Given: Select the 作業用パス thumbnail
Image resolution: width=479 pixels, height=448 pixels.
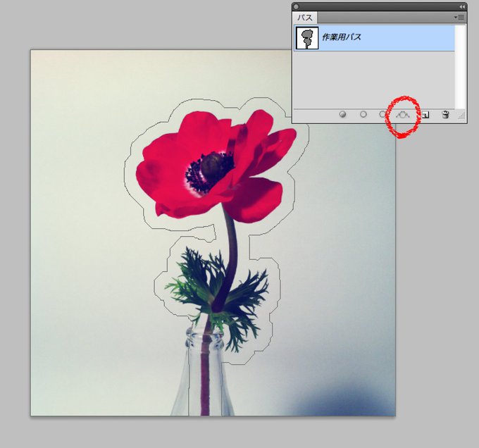Looking at the screenshot, I should pos(307,38).
